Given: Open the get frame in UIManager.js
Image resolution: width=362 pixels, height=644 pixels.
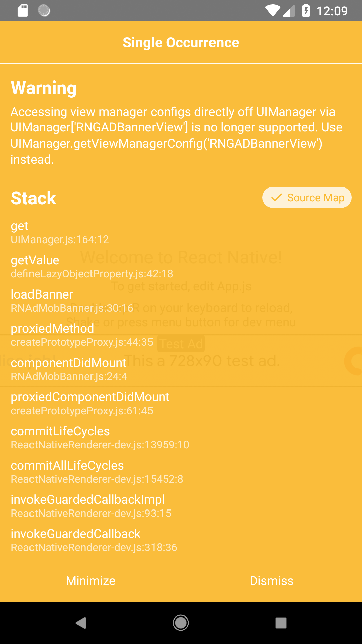Looking at the screenshot, I should (x=60, y=232).
